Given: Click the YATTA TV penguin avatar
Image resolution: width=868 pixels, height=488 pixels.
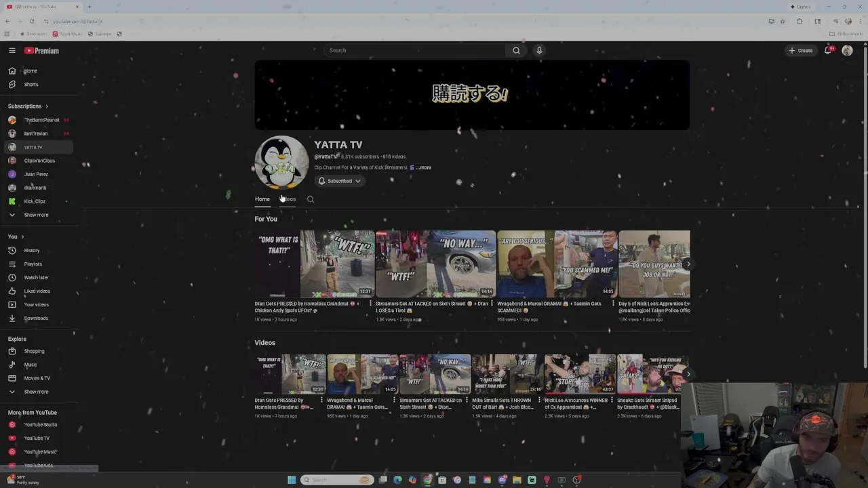Looking at the screenshot, I should point(281,163).
